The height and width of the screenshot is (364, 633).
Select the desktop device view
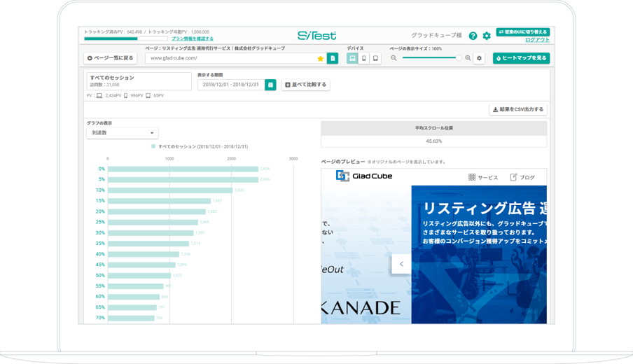(352, 59)
